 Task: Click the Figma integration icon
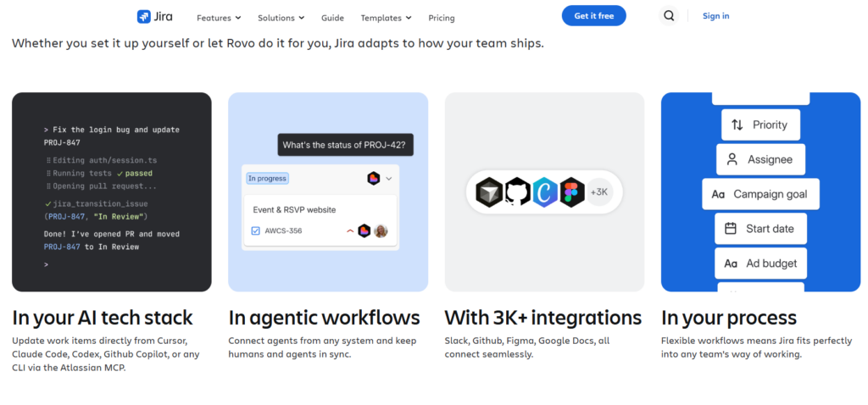[x=572, y=192]
